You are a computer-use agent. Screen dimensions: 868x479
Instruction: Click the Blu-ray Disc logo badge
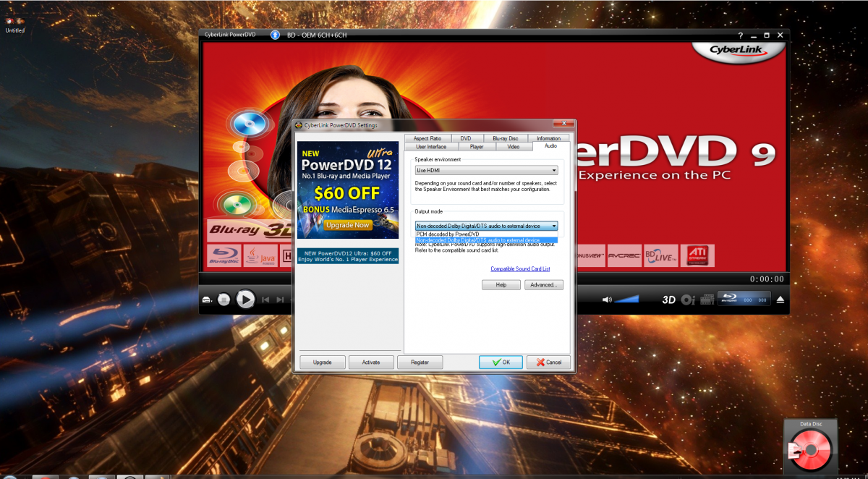point(225,255)
